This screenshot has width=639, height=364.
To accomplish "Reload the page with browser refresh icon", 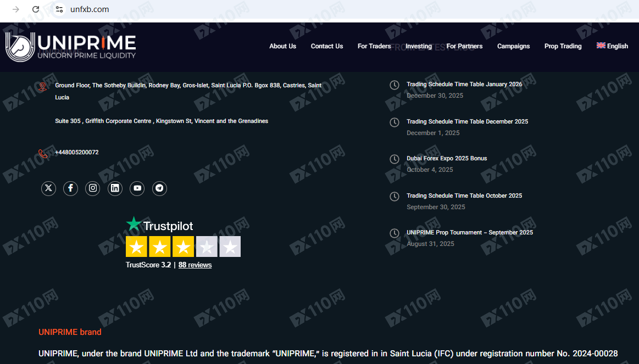I will 36,9.
